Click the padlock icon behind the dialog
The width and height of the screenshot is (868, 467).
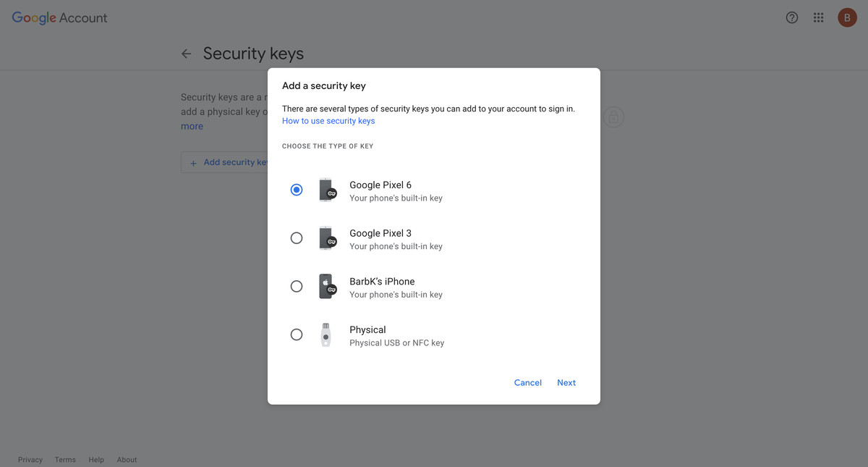tap(613, 117)
